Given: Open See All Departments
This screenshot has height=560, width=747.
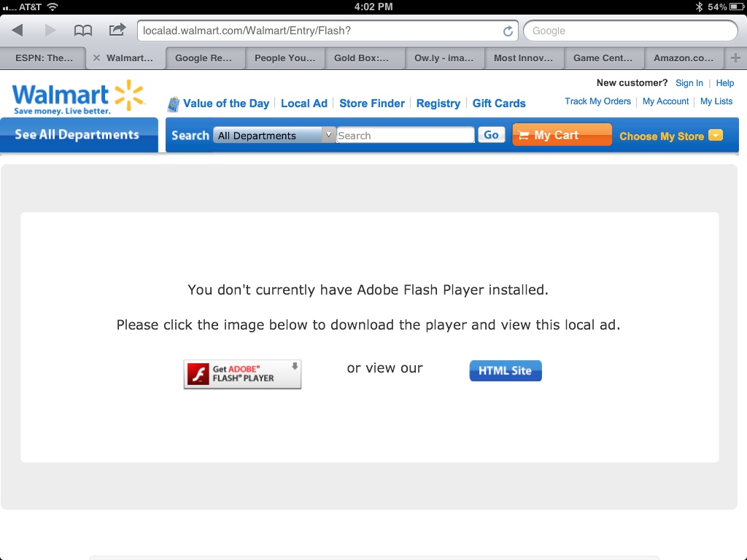Looking at the screenshot, I should click(79, 135).
